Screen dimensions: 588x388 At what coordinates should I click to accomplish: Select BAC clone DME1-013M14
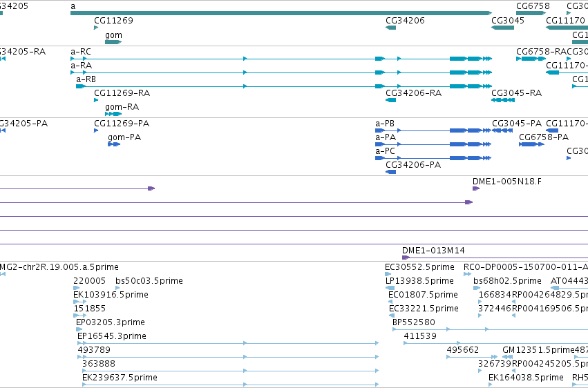point(495,258)
